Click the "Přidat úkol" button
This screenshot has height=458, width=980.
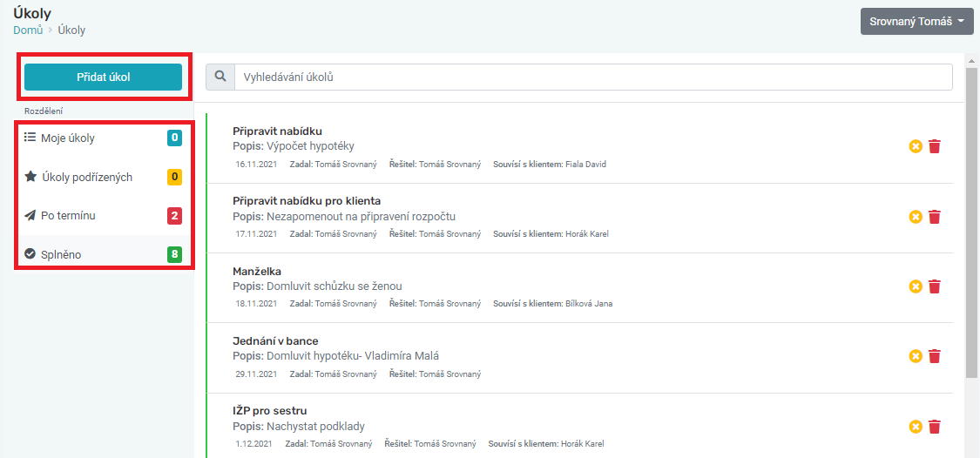103,77
